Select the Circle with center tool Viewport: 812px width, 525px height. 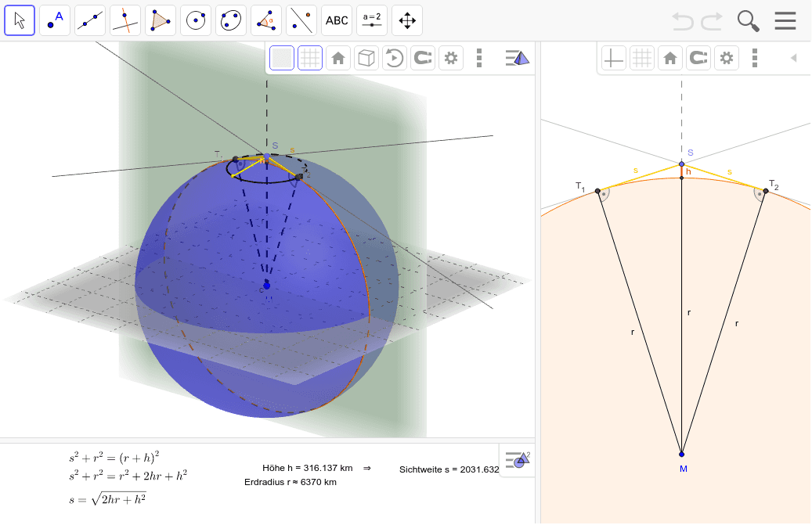point(196,20)
